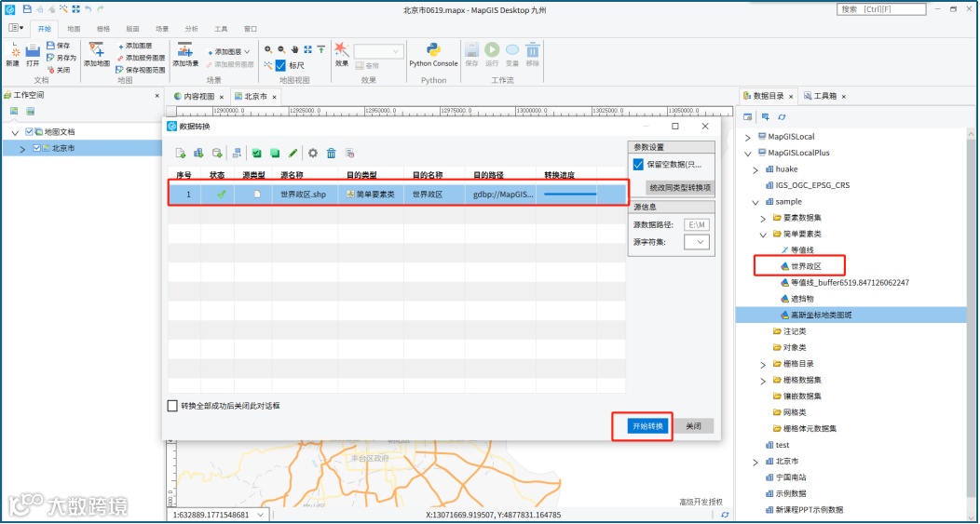The image size is (980, 524).
Task: Expand the 要素数据集 folder
Action: click(763, 218)
